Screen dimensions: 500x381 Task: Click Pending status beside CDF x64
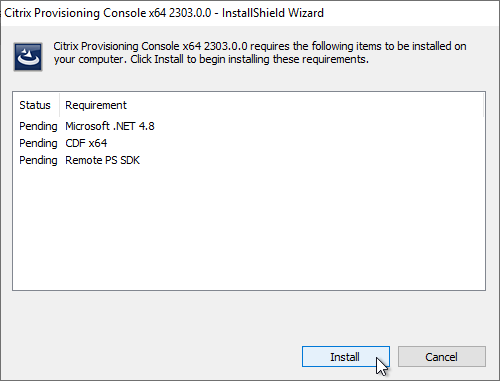[x=38, y=143]
